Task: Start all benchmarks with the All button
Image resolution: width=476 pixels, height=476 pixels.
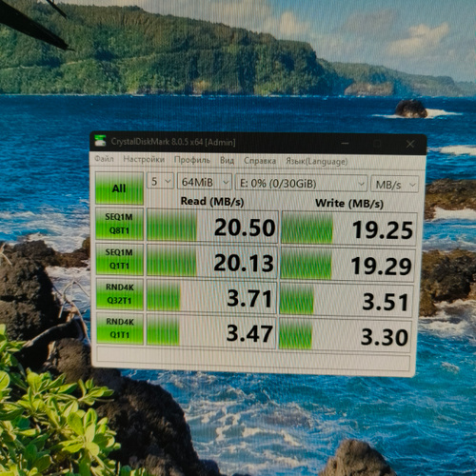Action: pos(119,188)
